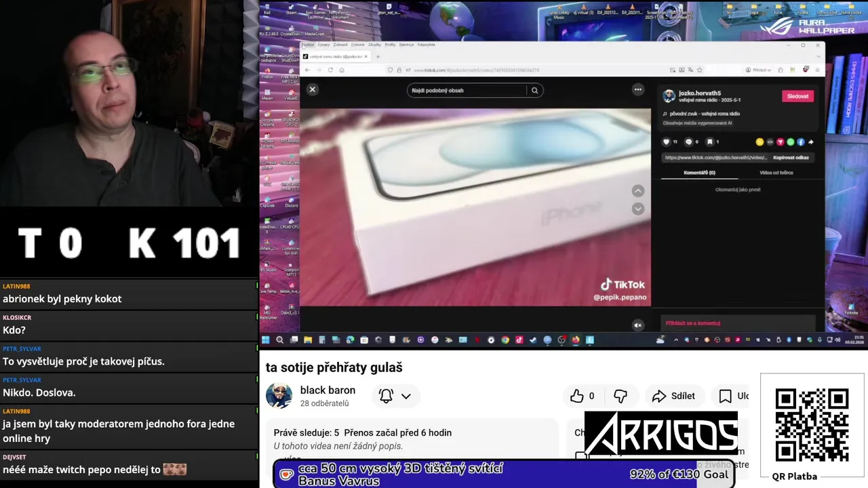The height and width of the screenshot is (488, 868).
Task: Follow jozko.horvath5 with Sledovat button
Action: tap(797, 96)
